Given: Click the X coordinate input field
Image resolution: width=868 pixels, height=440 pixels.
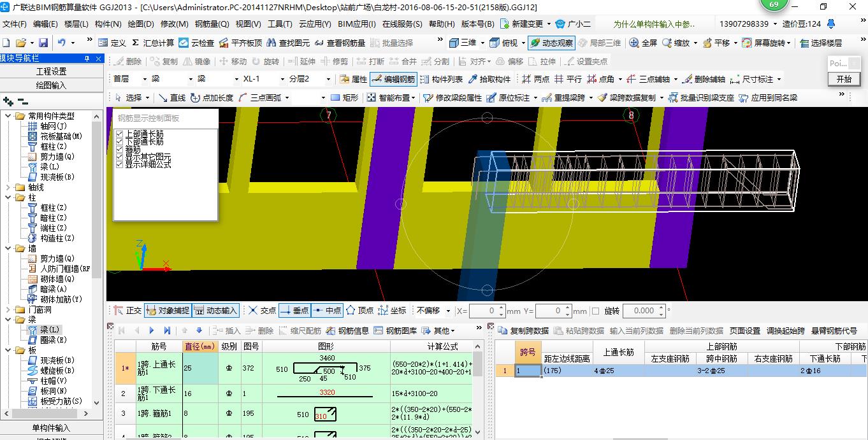Looking at the screenshot, I should coord(488,311).
